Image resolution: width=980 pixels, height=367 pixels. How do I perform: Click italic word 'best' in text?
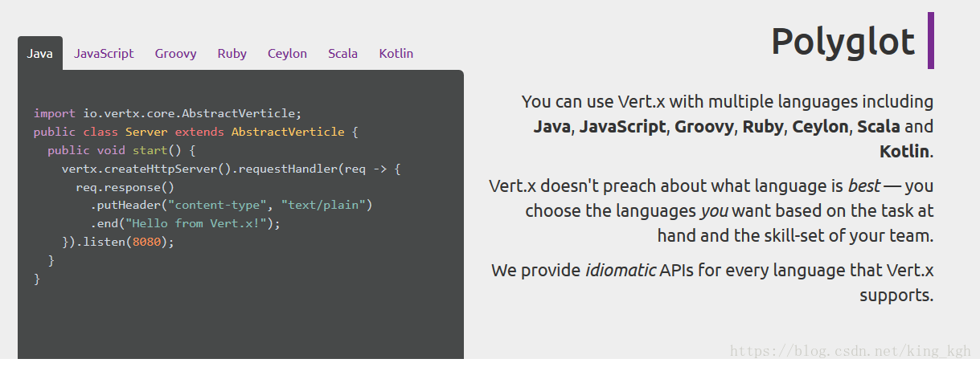coord(863,186)
